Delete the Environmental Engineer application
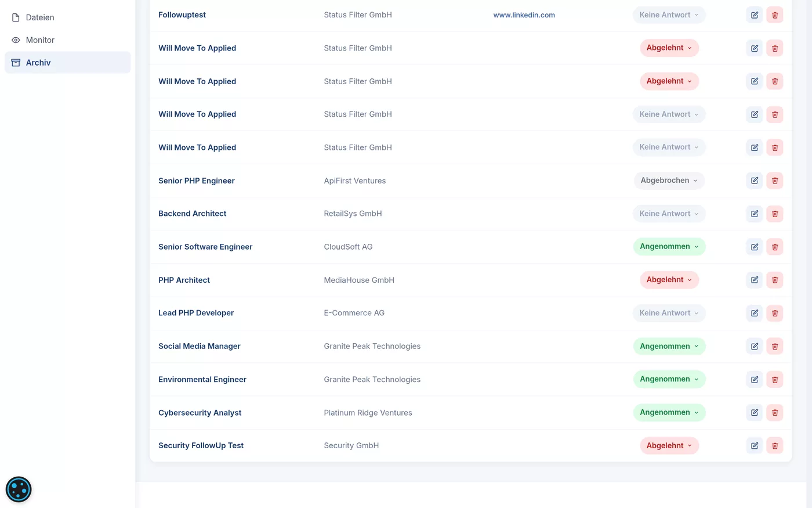The image size is (812, 508). (775, 379)
